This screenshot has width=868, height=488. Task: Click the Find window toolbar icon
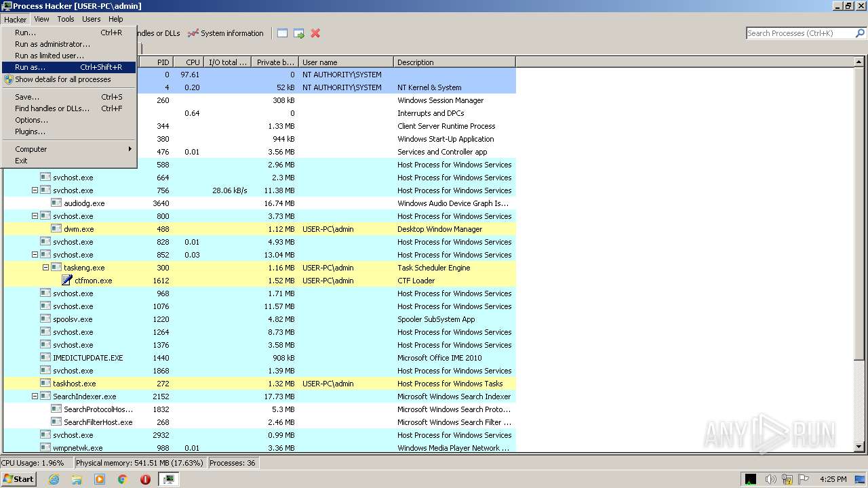(282, 33)
